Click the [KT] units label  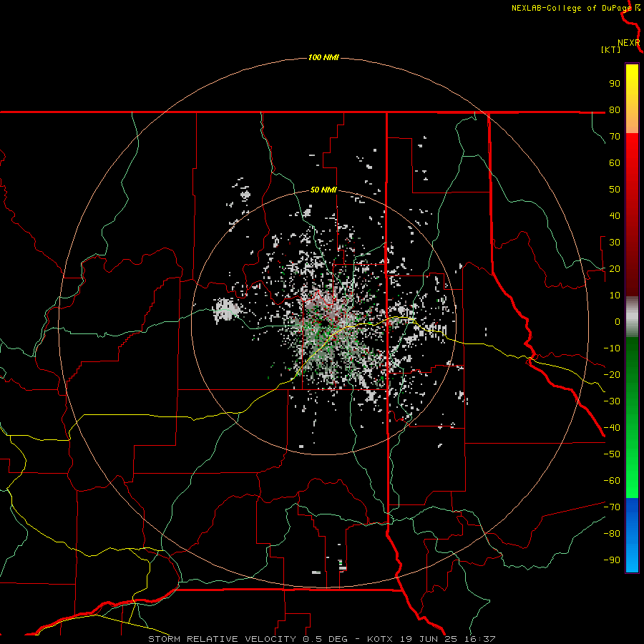(610, 49)
